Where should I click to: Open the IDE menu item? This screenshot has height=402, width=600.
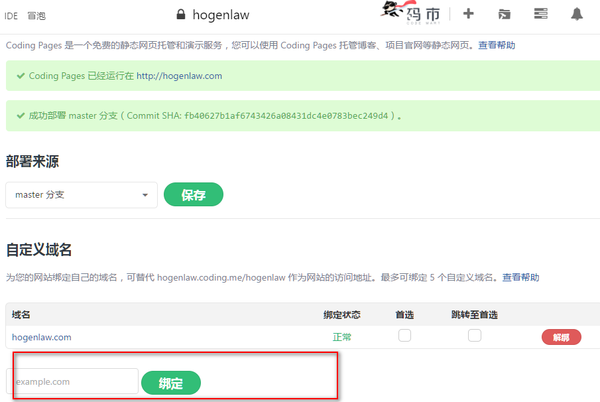[11, 16]
